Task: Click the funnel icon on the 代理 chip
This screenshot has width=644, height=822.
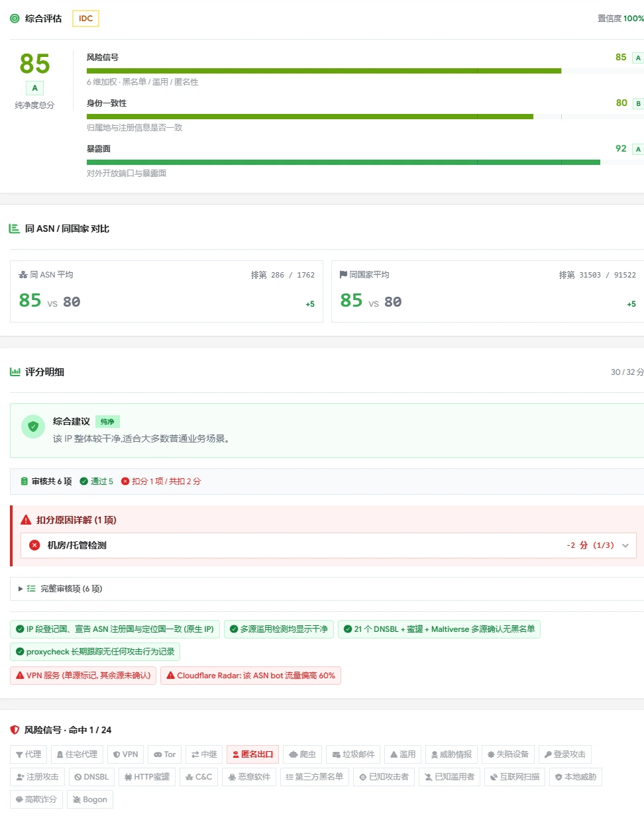Action: (19, 754)
